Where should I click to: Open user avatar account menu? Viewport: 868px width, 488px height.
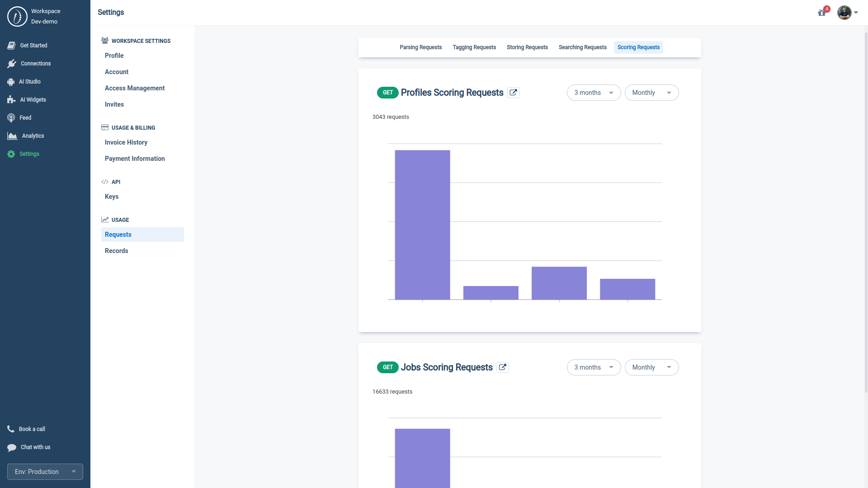click(844, 13)
